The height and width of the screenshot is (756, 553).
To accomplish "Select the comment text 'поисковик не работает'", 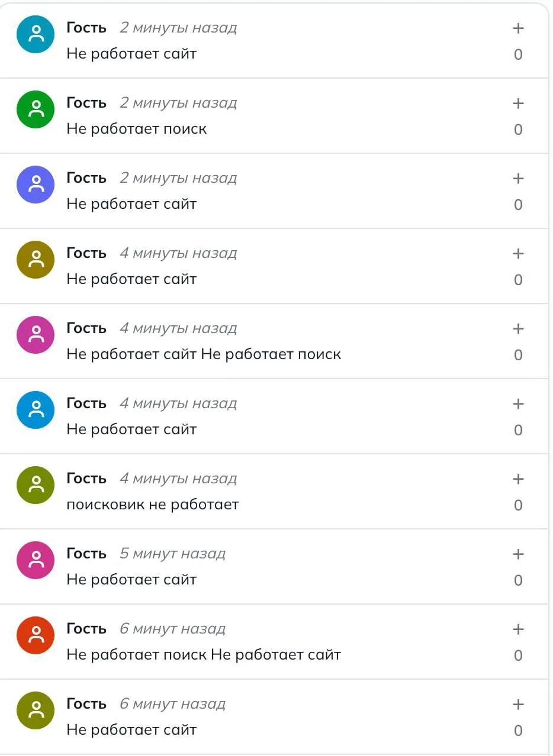I will click(153, 505).
